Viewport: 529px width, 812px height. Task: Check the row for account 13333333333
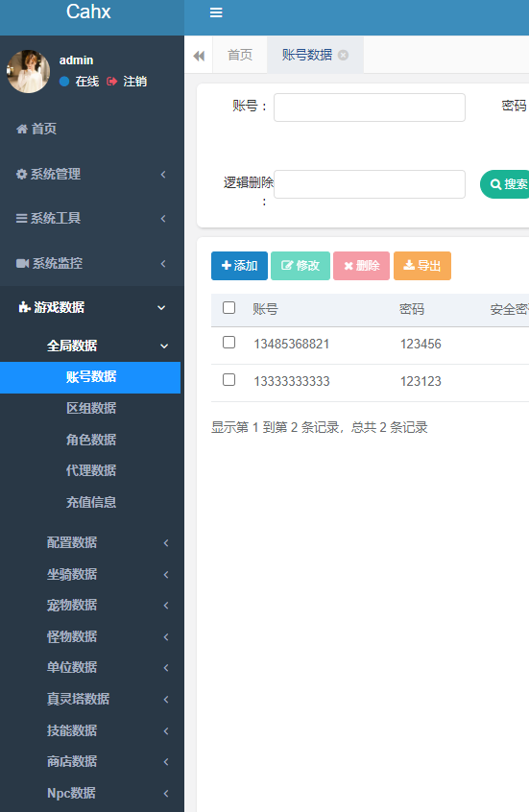pyautogui.click(x=229, y=379)
